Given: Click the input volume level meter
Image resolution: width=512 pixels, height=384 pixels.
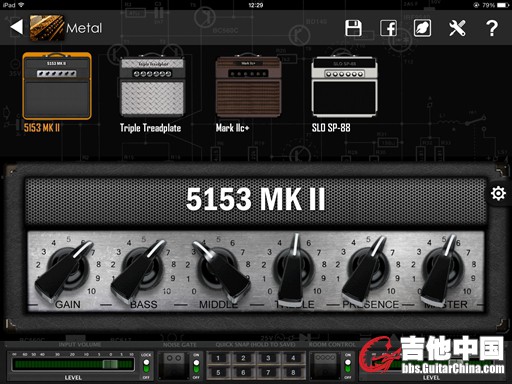Looking at the screenshot, I should pyautogui.click(x=73, y=364).
